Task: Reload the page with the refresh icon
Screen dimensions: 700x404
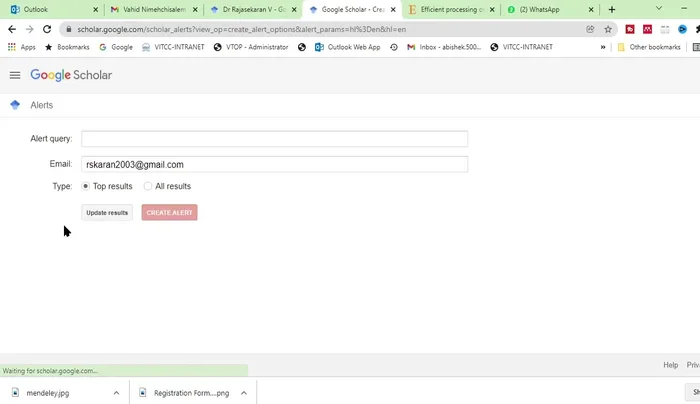Action: (x=47, y=29)
